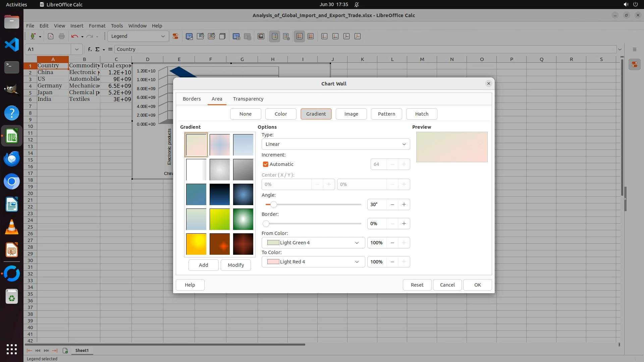Uncheck the Automatic increment checkbox
The height and width of the screenshot is (362, 644).
click(266, 164)
